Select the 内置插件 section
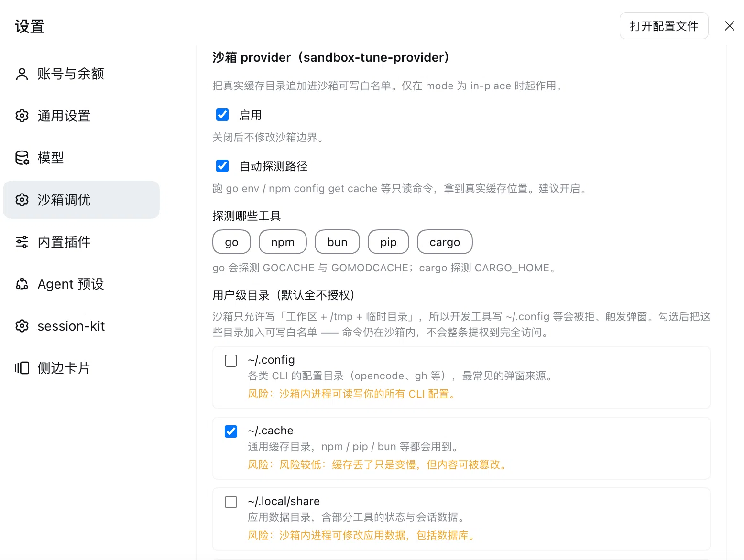 pos(81,242)
